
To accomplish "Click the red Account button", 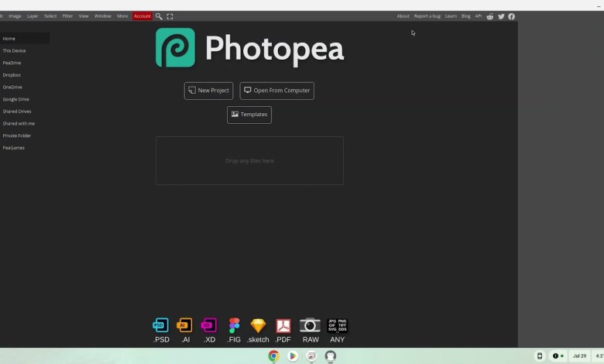I will tap(142, 16).
